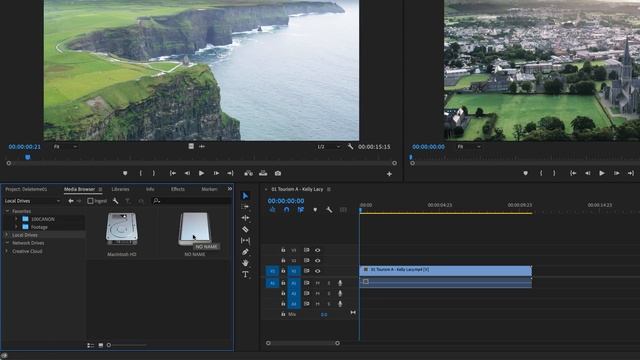Open Source monitor Fit zoom dropdown

[65, 147]
